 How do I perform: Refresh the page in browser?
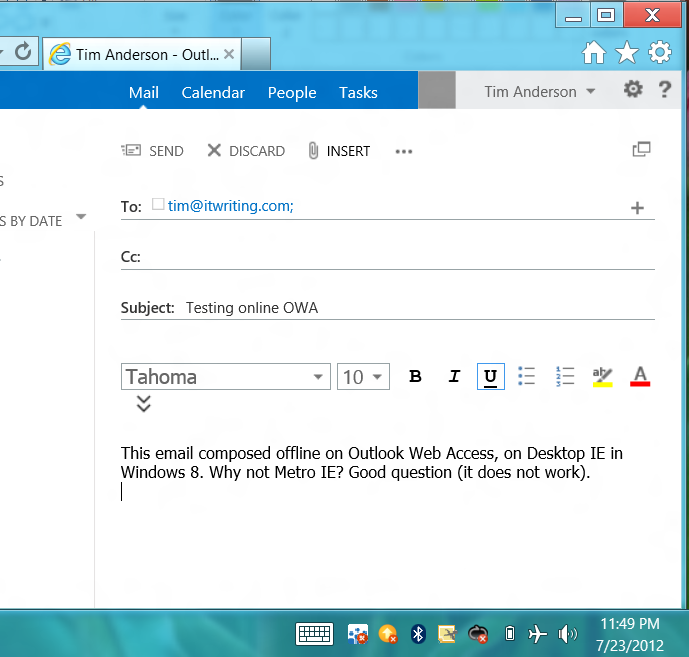(23, 52)
